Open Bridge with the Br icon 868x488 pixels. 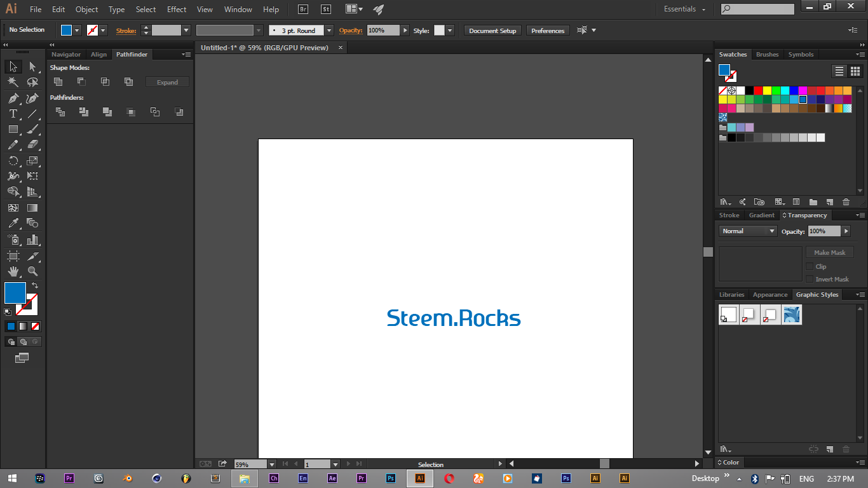(303, 9)
